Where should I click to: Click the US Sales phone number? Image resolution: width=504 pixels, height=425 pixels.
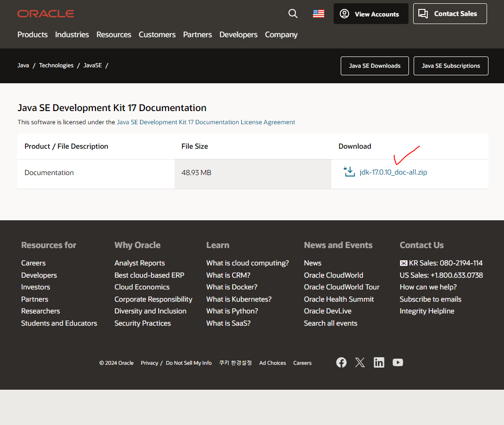(441, 275)
